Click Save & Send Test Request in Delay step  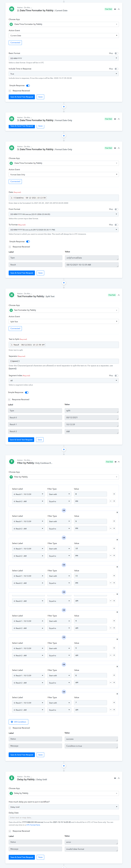click(22, 857)
